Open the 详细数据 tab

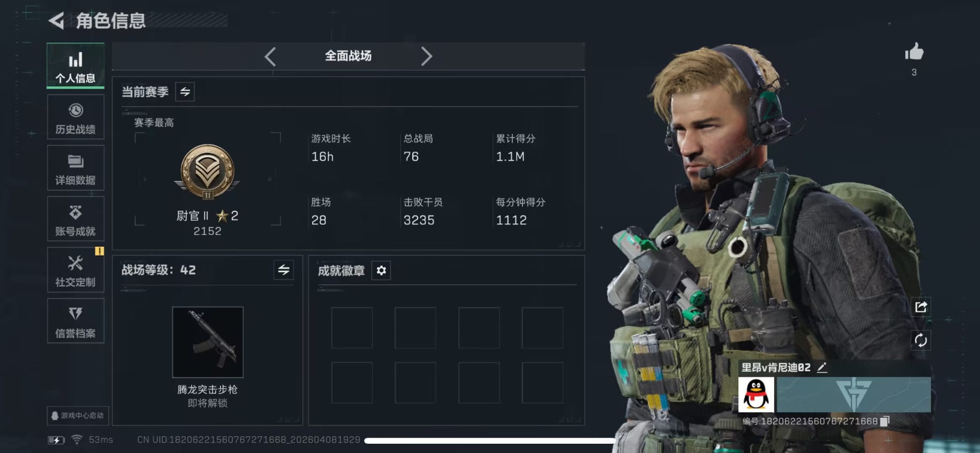(x=76, y=168)
